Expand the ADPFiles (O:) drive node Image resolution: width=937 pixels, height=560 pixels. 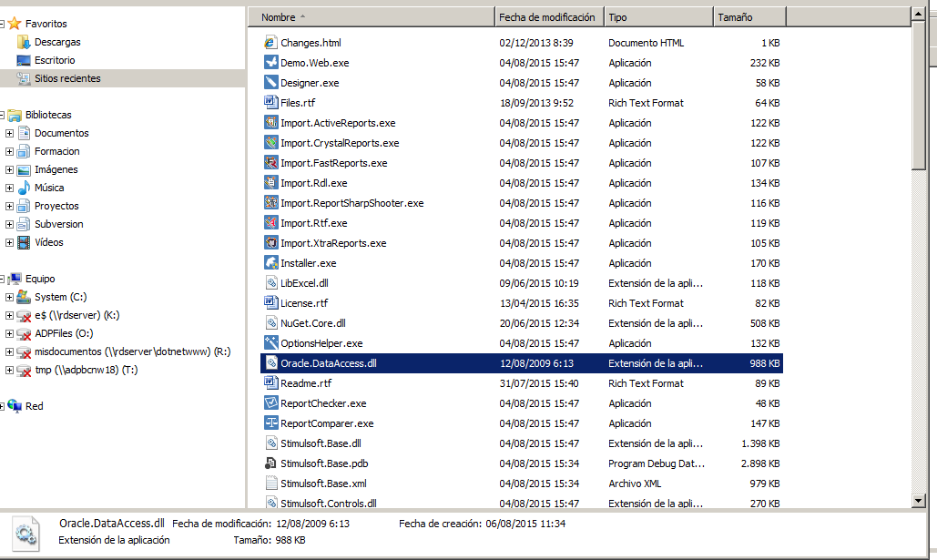click(x=9, y=333)
